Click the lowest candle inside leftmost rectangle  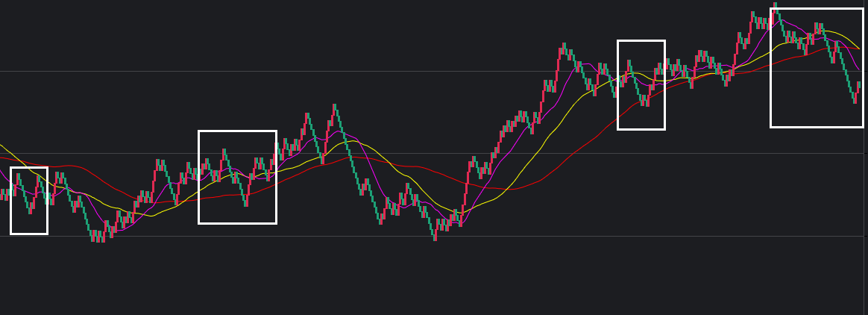point(30,210)
